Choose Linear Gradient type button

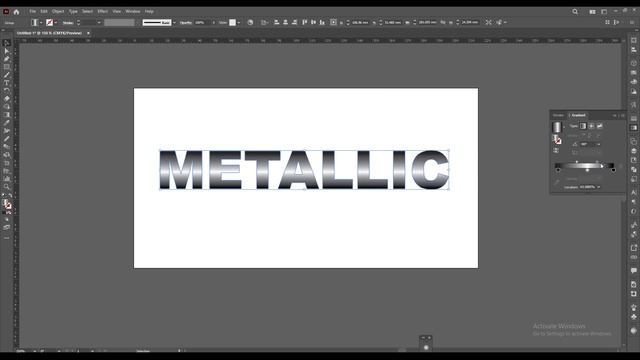(583, 126)
